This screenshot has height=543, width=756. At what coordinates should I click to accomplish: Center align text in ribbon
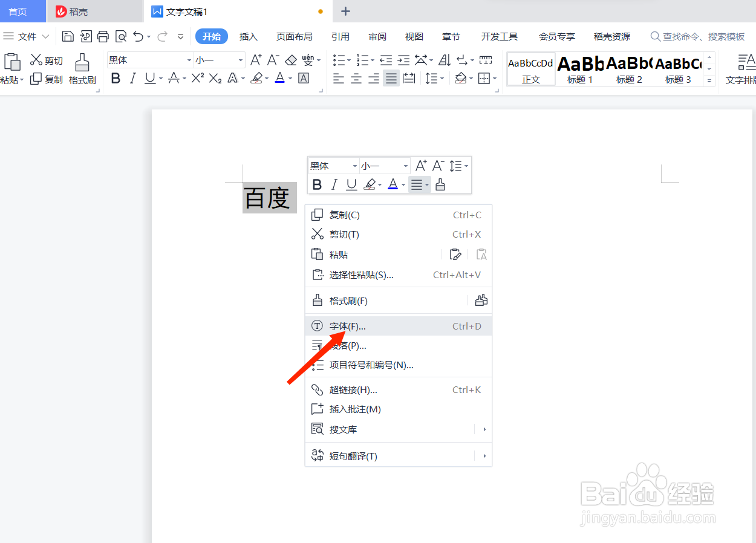click(x=356, y=78)
